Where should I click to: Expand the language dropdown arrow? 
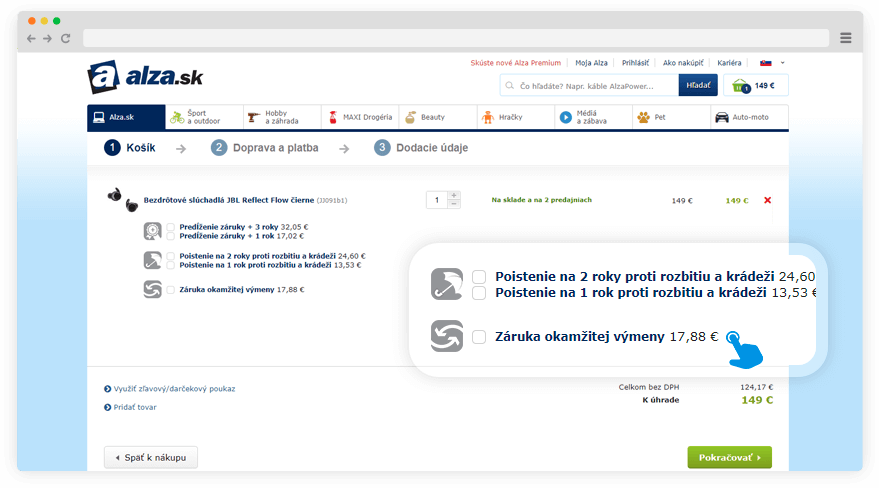(x=783, y=63)
